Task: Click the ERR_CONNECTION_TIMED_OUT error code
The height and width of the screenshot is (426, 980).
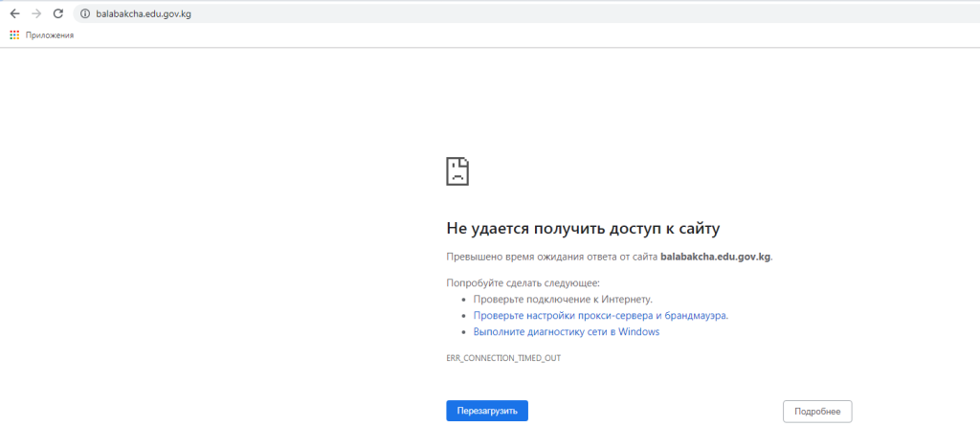Action: (503, 357)
